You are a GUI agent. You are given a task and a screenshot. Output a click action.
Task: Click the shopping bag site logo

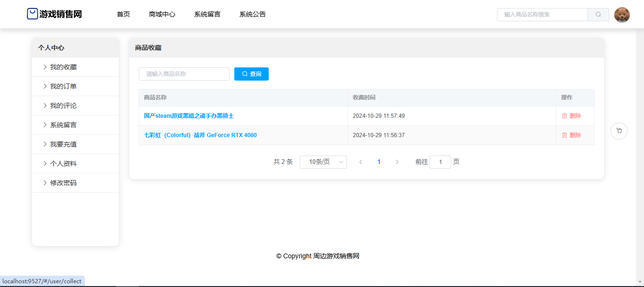(x=32, y=14)
